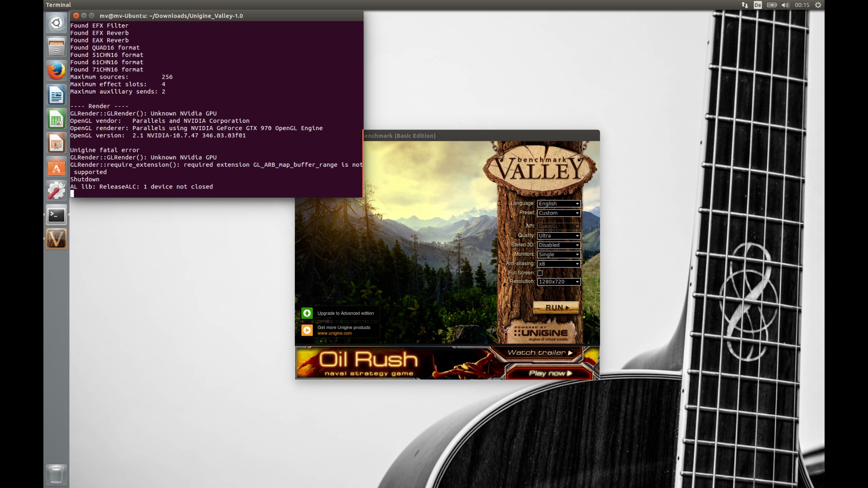Click 'Unigine fatal error' line in terminal
Image resolution: width=868 pixels, height=488 pixels.
105,150
